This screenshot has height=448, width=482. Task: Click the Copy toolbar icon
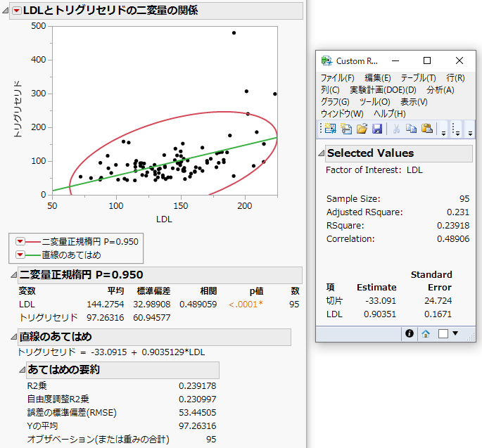point(411,128)
